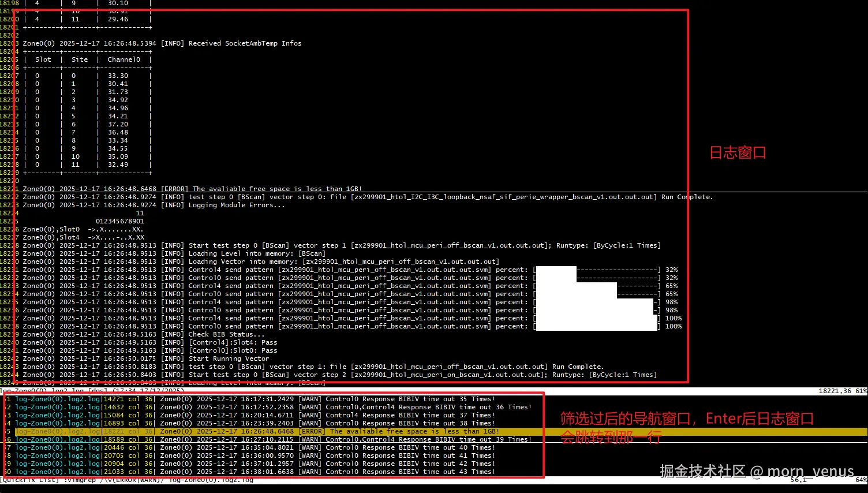The height and width of the screenshot is (493, 868).
Task: Select the temperature value 36.48
Action: pos(118,132)
